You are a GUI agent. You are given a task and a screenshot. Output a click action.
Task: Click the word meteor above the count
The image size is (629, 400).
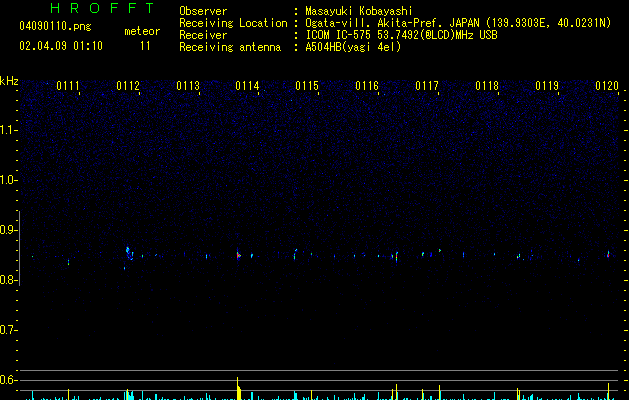(x=142, y=31)
